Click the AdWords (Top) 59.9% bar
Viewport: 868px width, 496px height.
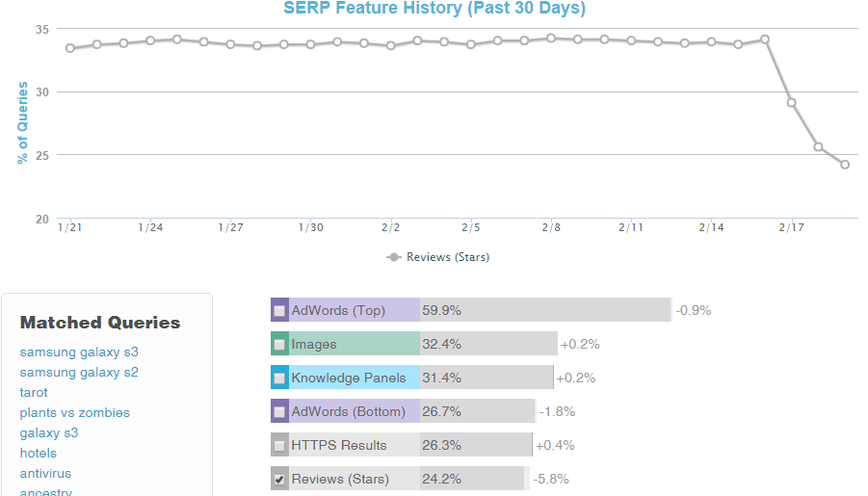[544, 310]
